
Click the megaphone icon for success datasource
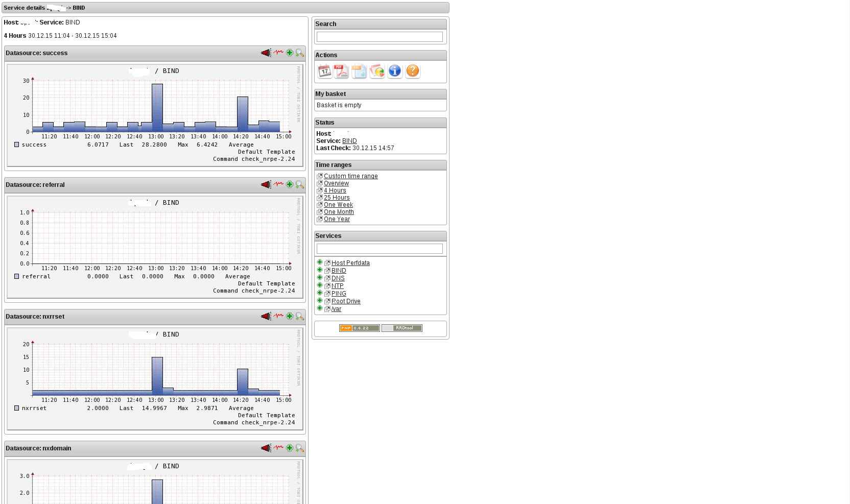tap(266, 53)
